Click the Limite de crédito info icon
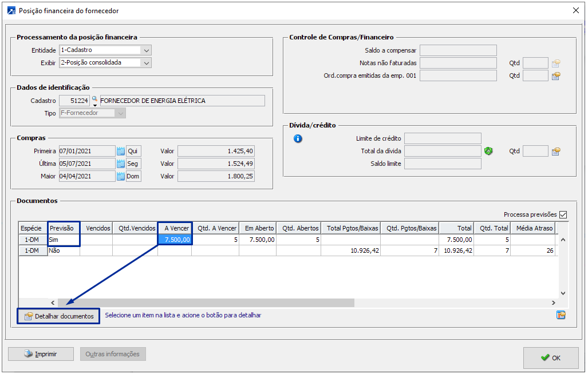 point(298,138)
